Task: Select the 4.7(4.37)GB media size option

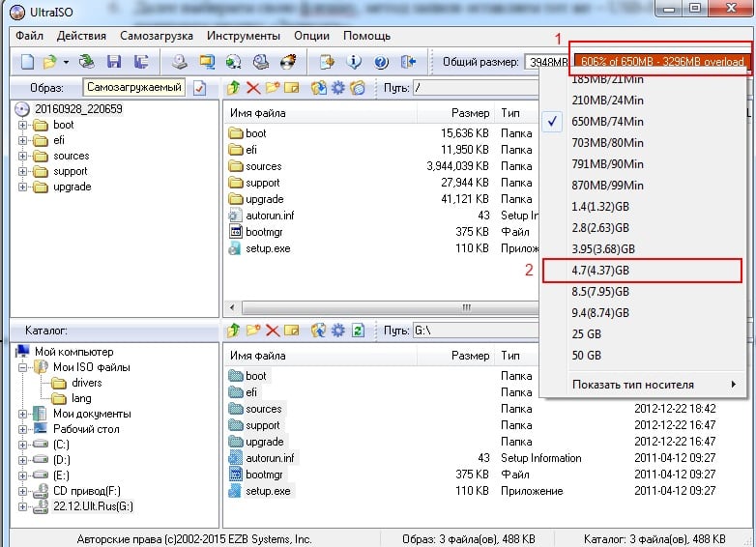Action: click(x=600, y=270)
